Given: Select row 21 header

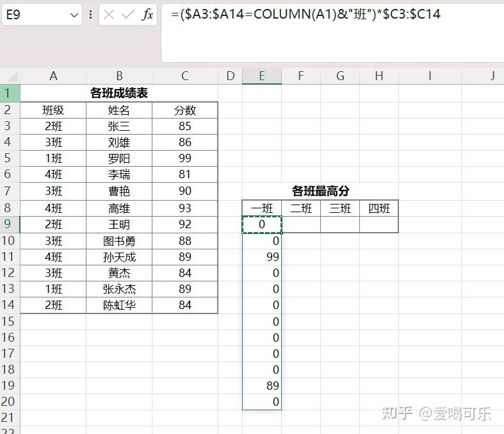Looking at the screenshot, I should [x=10, y=417].
